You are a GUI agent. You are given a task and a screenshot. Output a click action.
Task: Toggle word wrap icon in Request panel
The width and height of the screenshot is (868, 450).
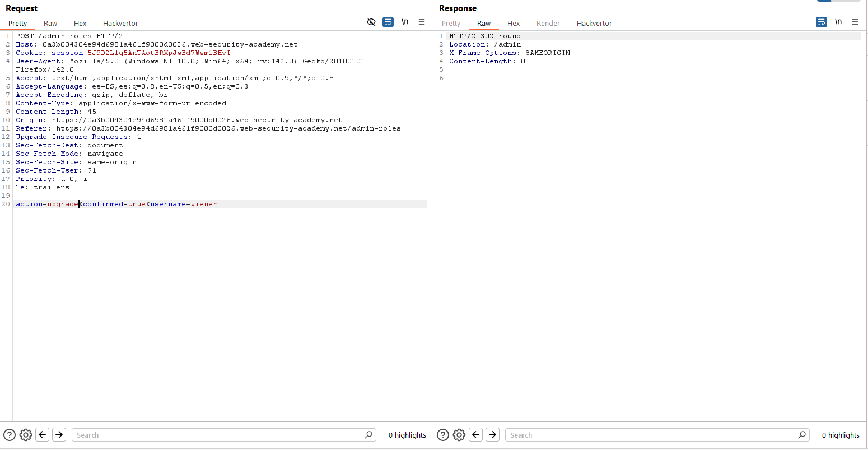pos(388,22)
